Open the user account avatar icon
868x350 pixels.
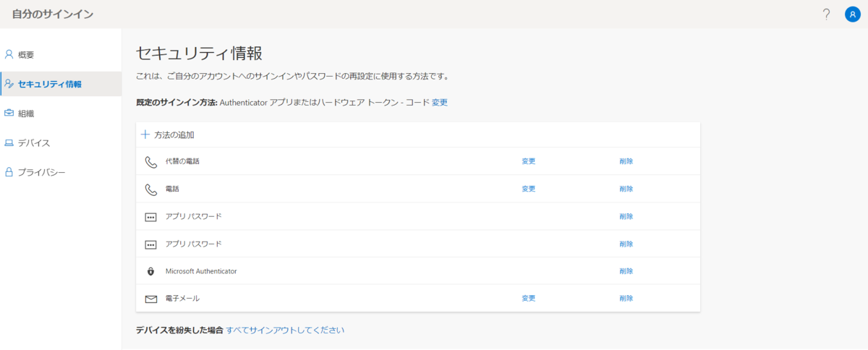(852, 14)
